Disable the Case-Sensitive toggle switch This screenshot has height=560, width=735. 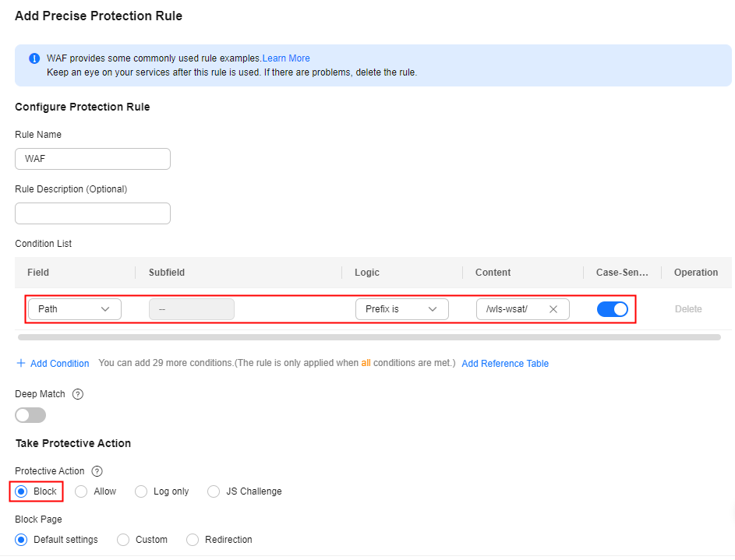tap(612, 309)
